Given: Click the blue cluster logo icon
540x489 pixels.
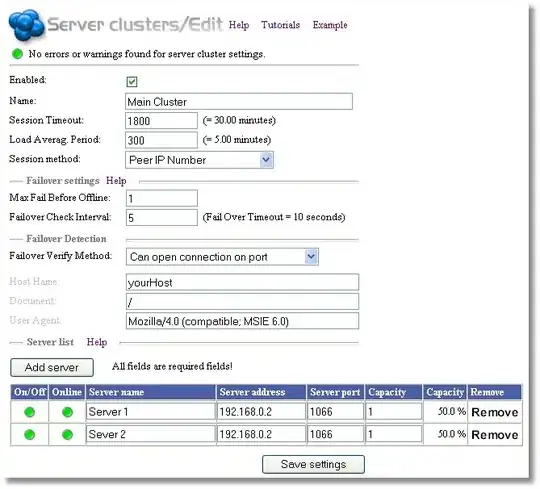Looking at the screenshot, I should pyautogui.click(x=27, y=25).
